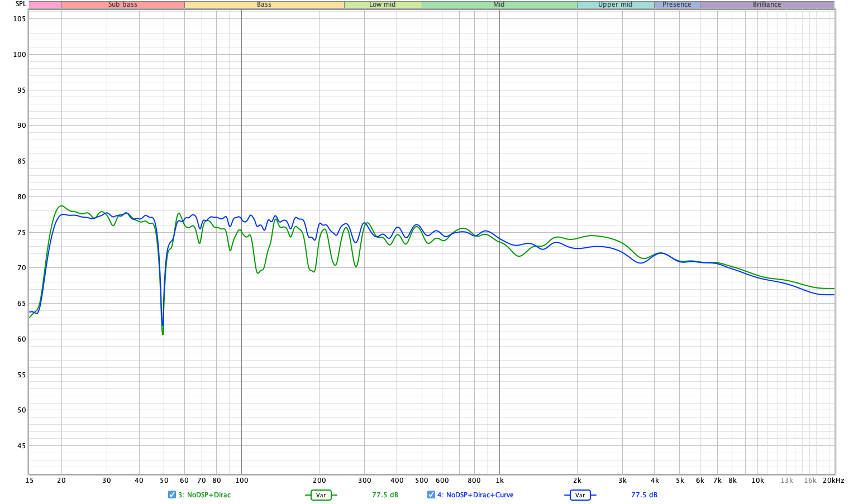
Task: Click the 4: NoDSP+Dirac+Curve legend name
Action: (475, 495)
